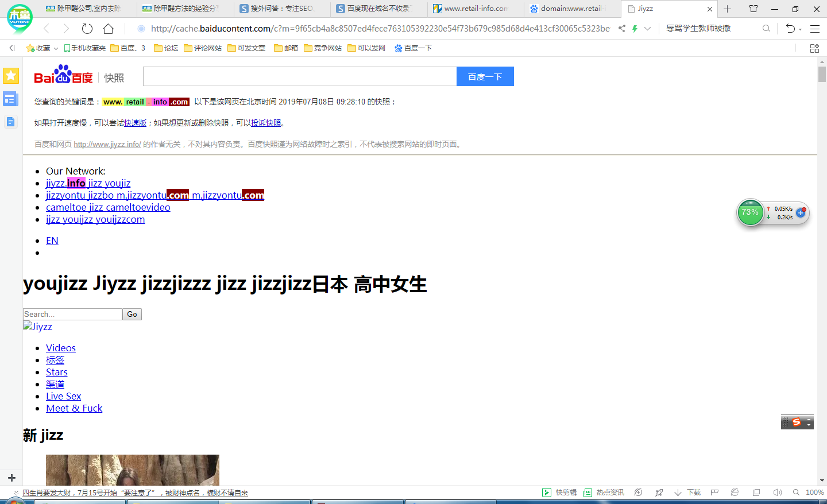This screenshot has height=504, width=827.
Task: Click the search magnifier in search box
Action: click(766, 28)
